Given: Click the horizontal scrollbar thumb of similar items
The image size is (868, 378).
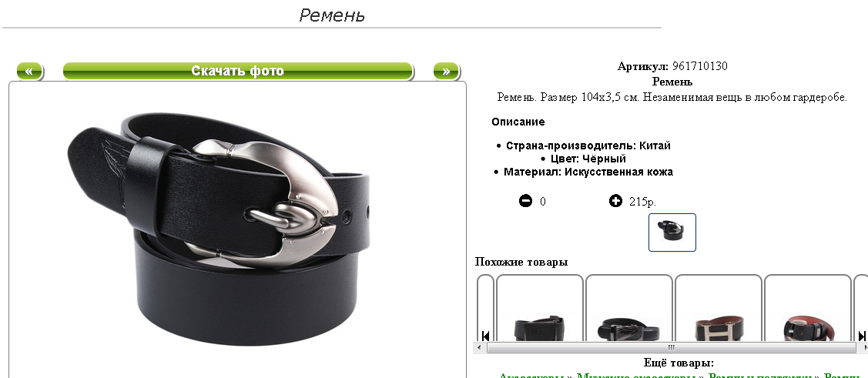Looking at the screenshot, I should click(x=671, y=347).
